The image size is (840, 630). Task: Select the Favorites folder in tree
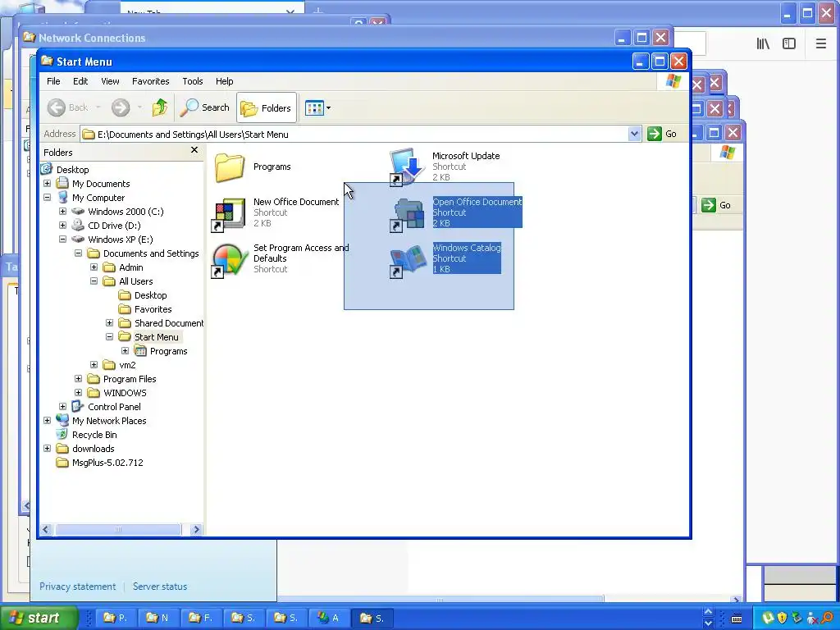(x=125, y=309)
